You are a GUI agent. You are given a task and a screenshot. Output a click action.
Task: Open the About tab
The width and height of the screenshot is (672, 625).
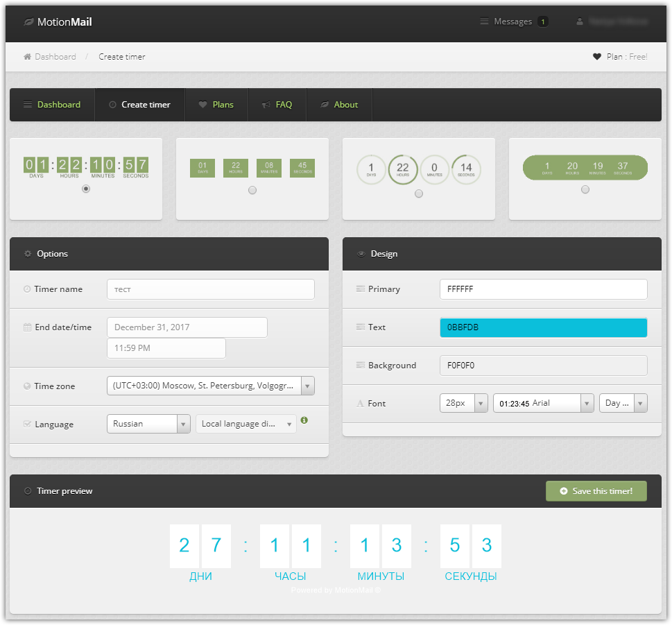[x=339, y=105]
